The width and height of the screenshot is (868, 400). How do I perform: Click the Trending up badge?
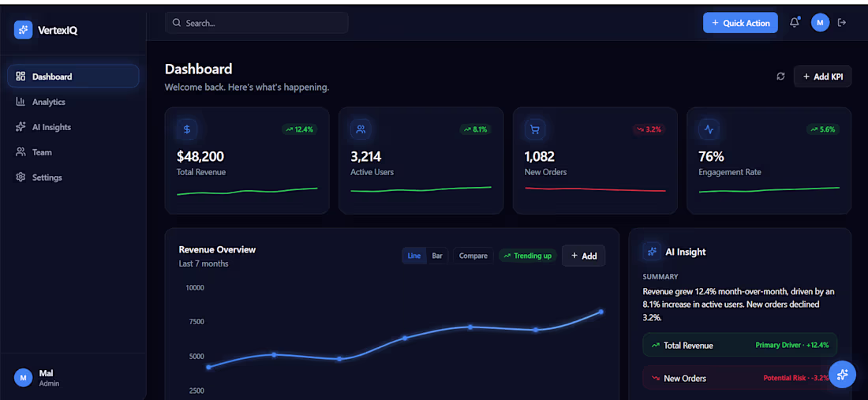click(528, 256)
